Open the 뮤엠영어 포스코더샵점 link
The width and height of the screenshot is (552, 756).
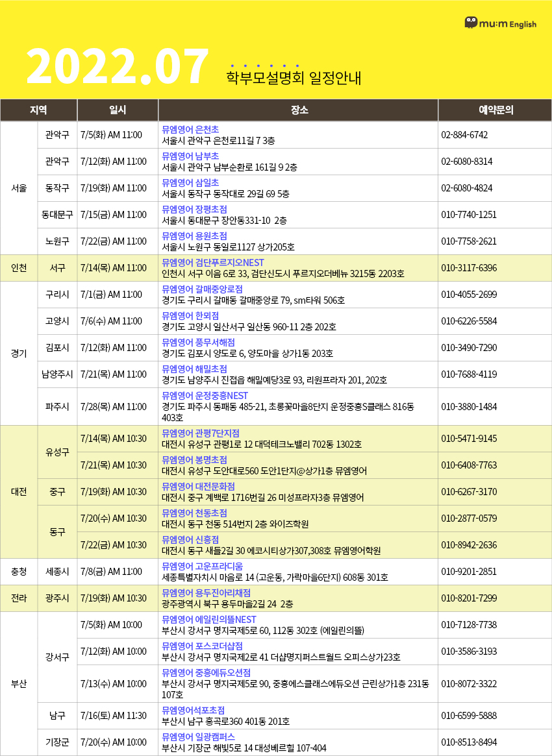pos(202,646)
